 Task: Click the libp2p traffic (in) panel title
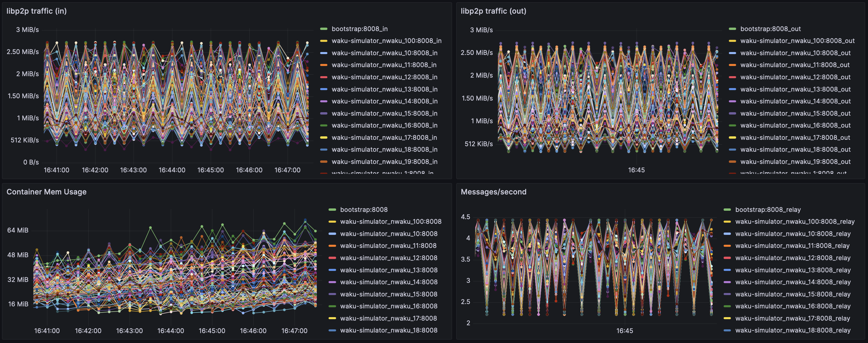point(36,11)
